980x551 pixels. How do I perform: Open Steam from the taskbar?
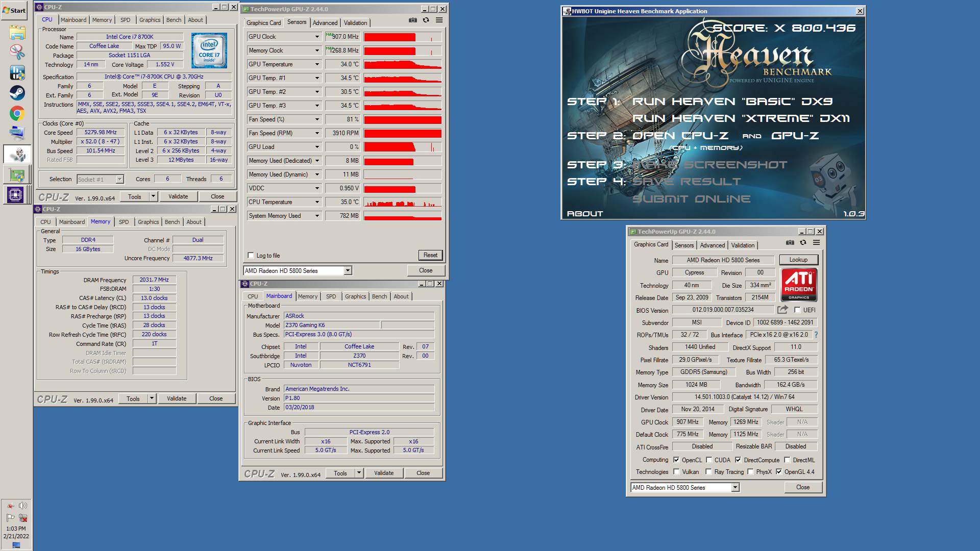[x=17, y=93]
